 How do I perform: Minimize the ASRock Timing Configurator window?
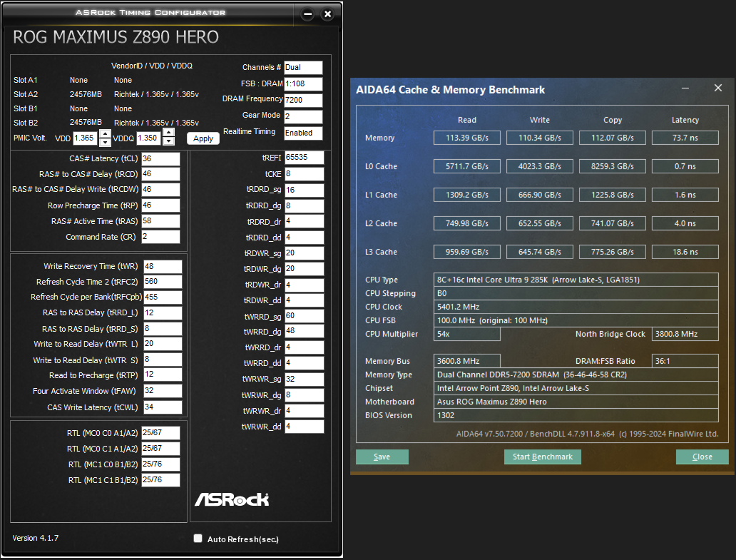(x=307, y=14)
